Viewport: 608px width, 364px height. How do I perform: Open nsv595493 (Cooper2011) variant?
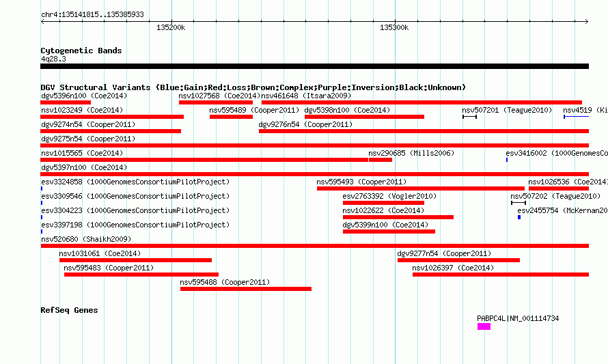click(421, 188)
